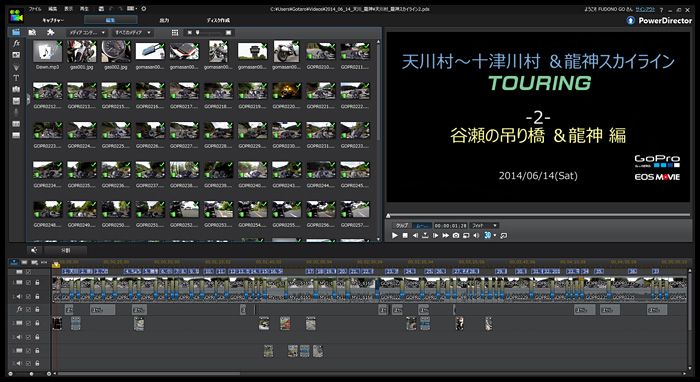Click the save project icon
The image size is (700, 382).
(101, 8)
